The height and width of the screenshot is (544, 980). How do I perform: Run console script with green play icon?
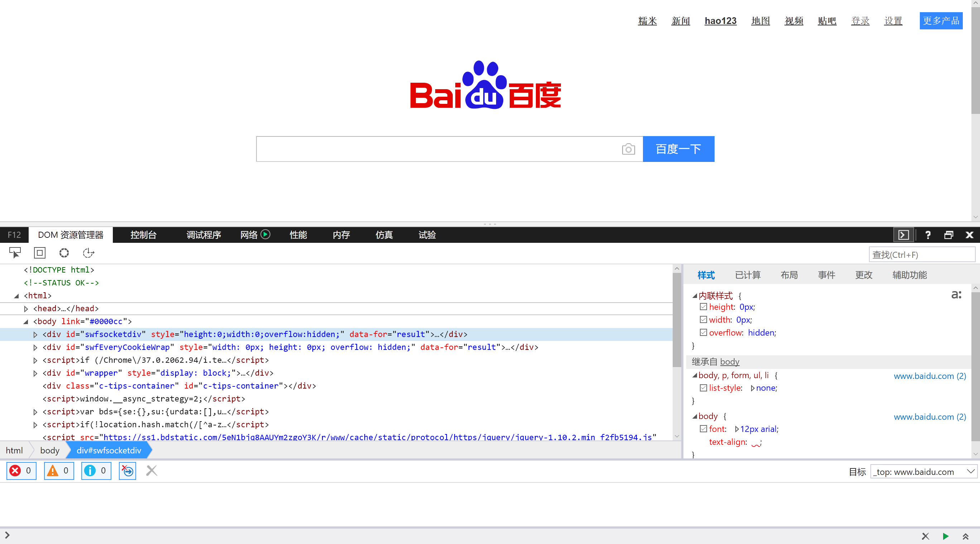pos(945,536)
